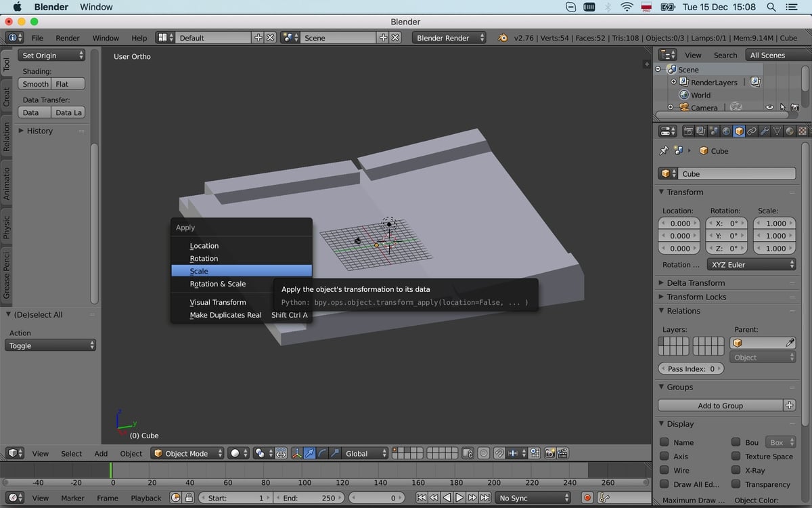
Task: Open the Constraints tab with chain icon
Action: (x=751, y=130)
